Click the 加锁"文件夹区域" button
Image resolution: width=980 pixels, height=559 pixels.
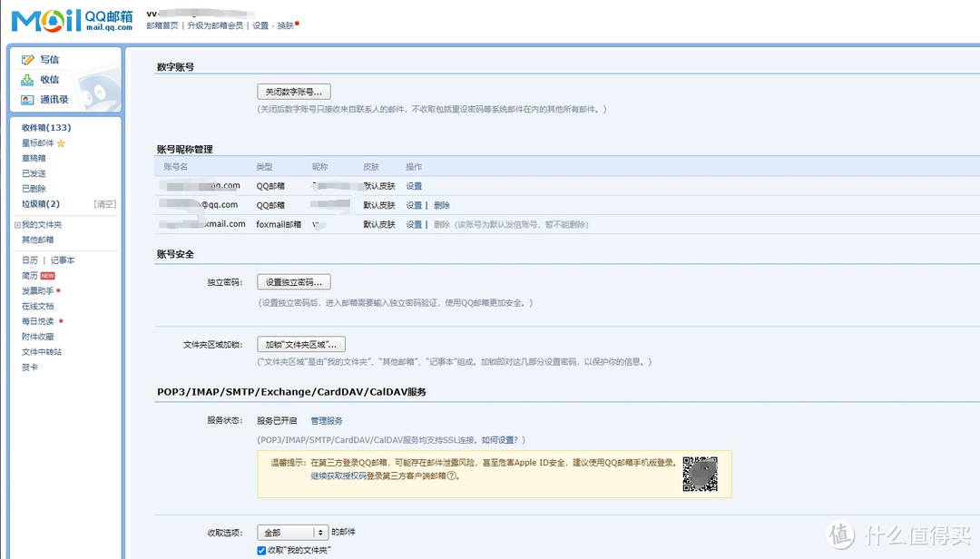(301, 345)
